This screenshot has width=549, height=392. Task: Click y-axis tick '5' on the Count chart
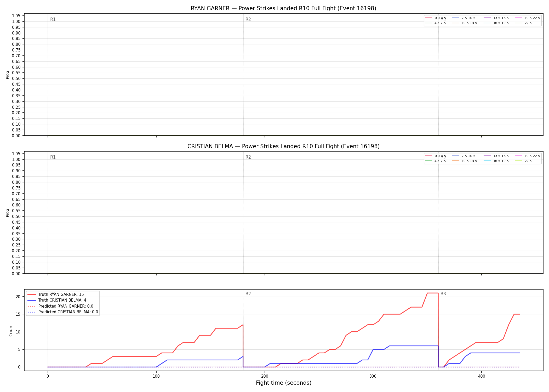point(19,349)
